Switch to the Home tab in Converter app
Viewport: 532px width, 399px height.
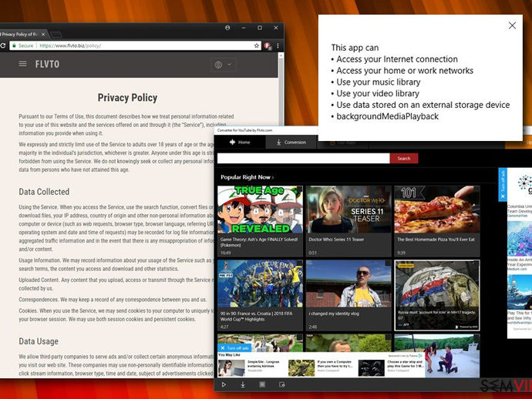(240, 142)
